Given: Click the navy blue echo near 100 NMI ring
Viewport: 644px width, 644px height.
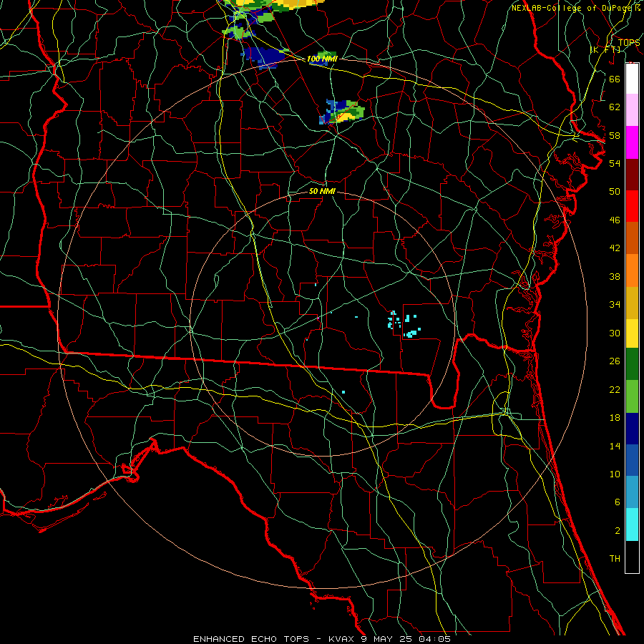Looking at the screenshot, I should click(x=263, y=57).
